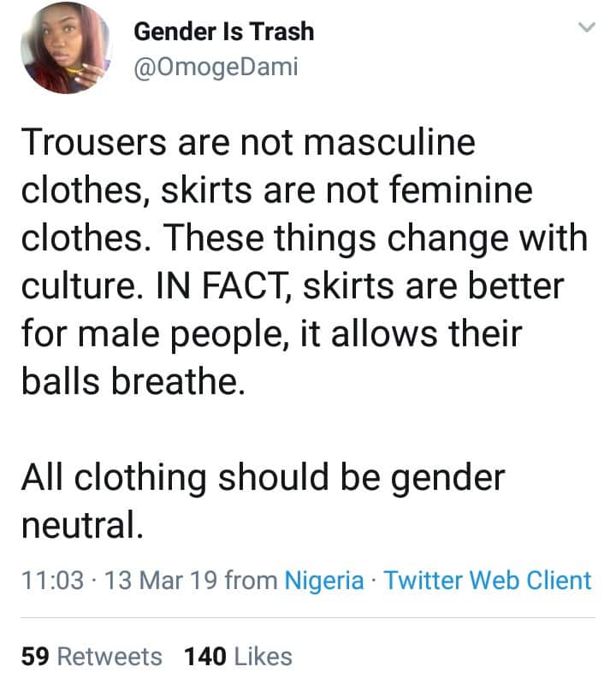View the 59 Retweets list
Image resolution: width=616 pixels, height=690 pixels.
[x=92, y=657]
